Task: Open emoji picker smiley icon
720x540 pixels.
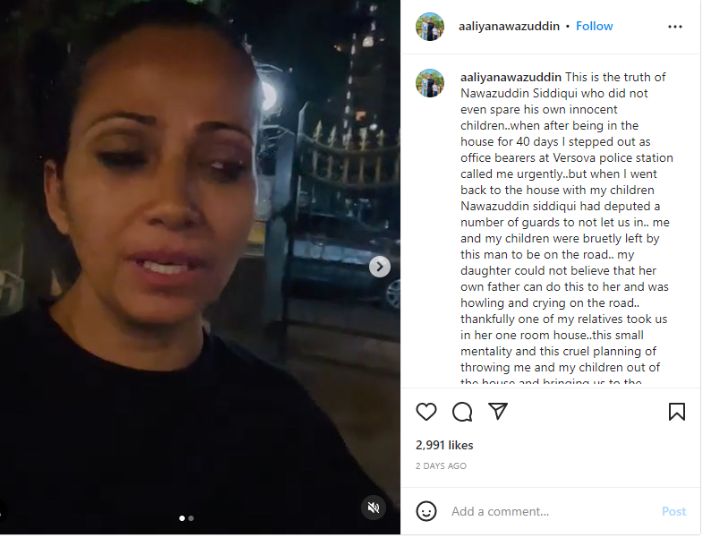Action: tap(426, 511)
